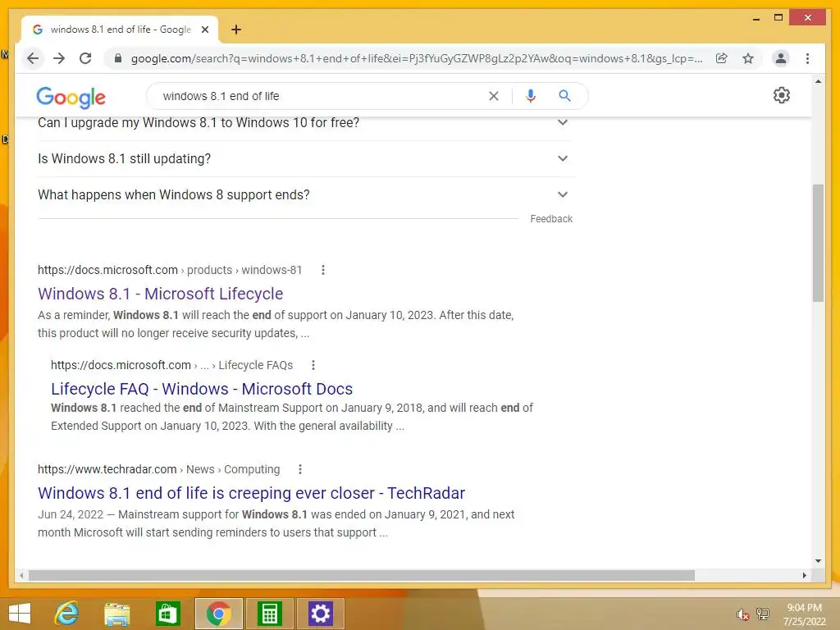
Task: Send Feedback on People also ask
Action: (x=551, y=218)
